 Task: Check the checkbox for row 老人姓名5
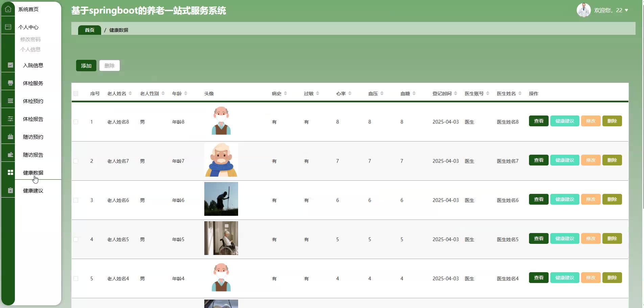pyautogui.click(x=76, y=239)
